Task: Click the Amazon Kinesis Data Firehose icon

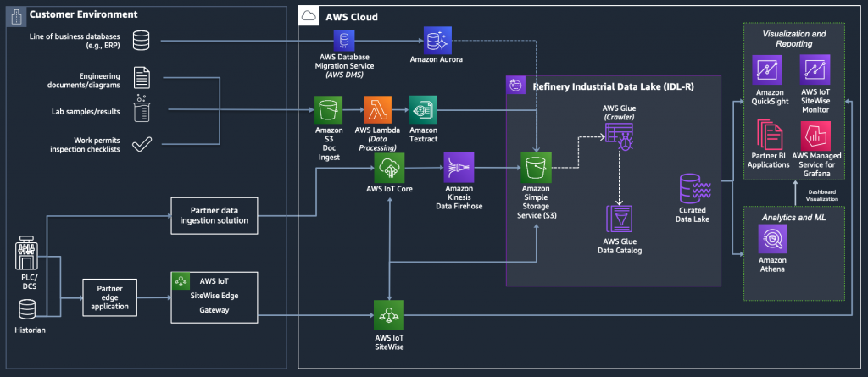Action: (459, 168)
